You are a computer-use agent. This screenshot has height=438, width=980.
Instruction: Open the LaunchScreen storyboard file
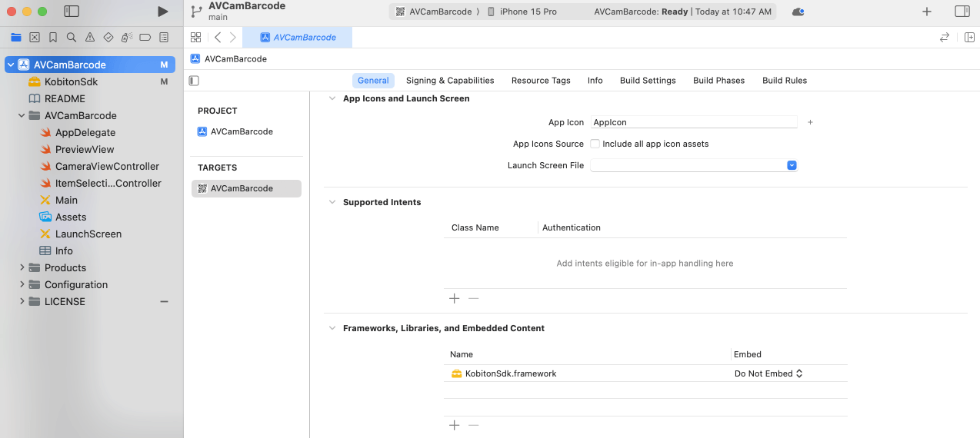pyautogui.click(x=88, y=234)
